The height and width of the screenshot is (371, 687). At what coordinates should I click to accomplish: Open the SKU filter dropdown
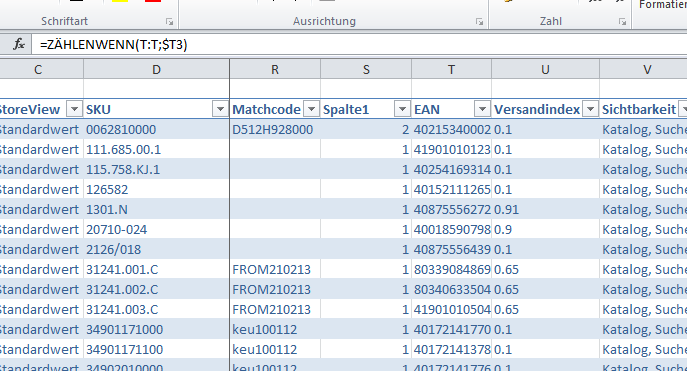tap(220, 109)
